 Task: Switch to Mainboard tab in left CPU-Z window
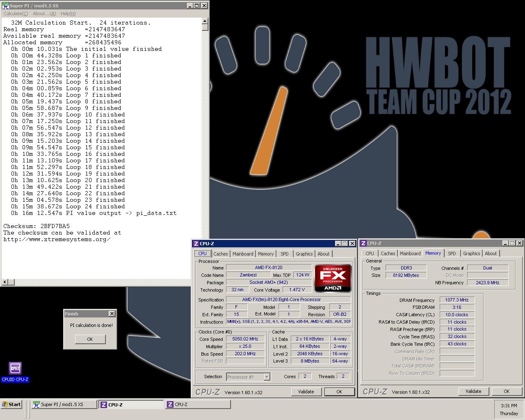[243, 254]
